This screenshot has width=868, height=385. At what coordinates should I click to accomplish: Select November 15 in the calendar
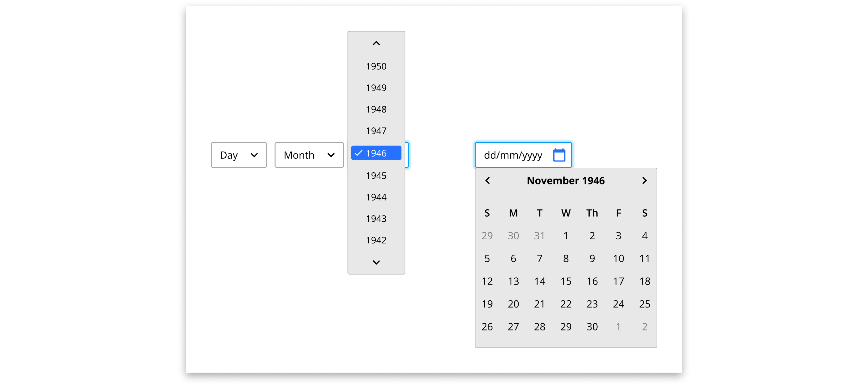566,281
